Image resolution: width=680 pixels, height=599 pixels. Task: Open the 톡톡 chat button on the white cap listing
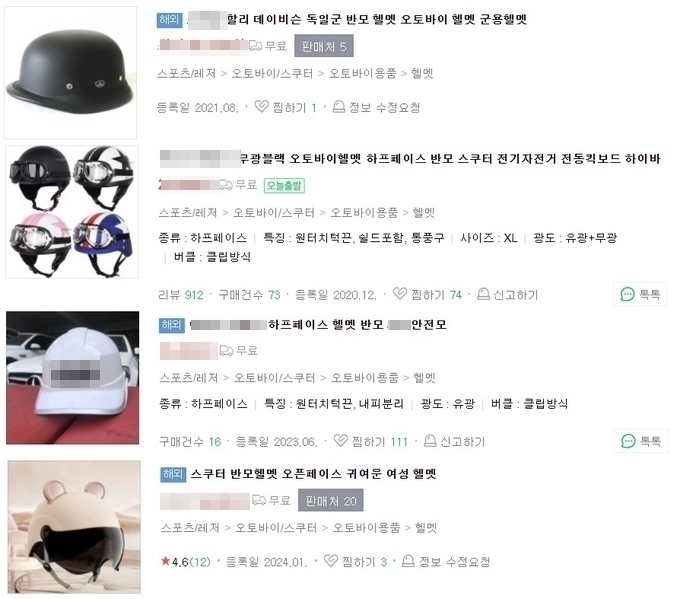click(641, 441)
